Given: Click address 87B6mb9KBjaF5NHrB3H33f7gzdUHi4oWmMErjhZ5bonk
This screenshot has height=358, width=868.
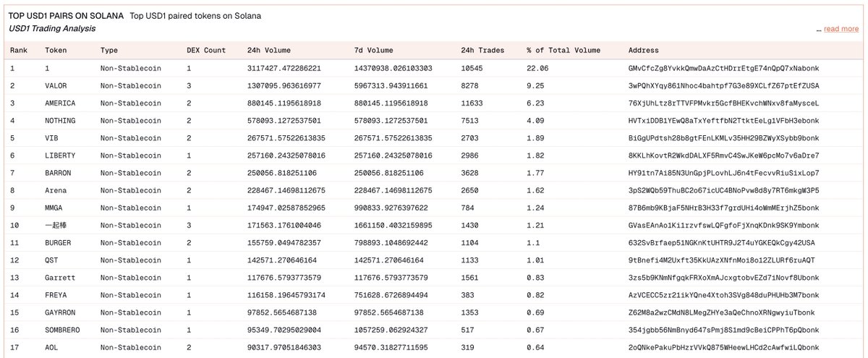Looking at the screenshot, I should pyautogui.click(x=723, y=207).
